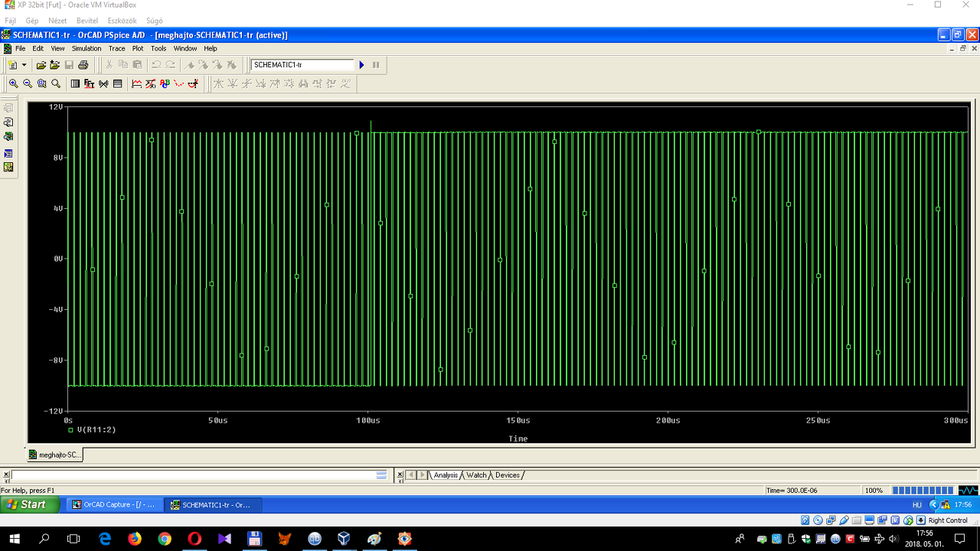Open the VirtualBox Nézet menu
Viewport: 980px width, 551px height.
(57, 21)
